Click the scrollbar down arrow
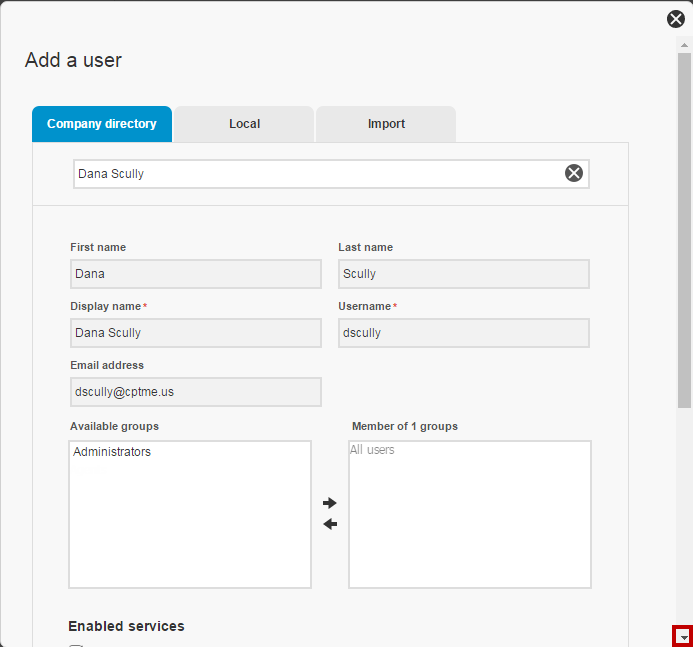The height and width of the screenshot is (647, 693). [684, 637]
